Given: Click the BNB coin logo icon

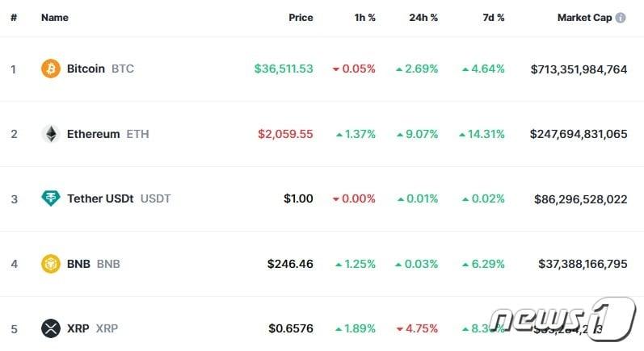Looking at the screenshot, I should click(x=51, y=263).
